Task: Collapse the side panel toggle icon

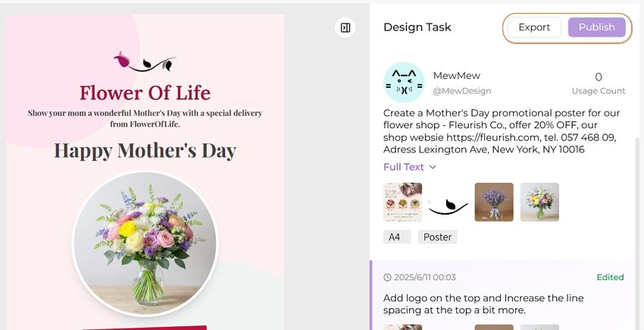Action: coord(345,27)
